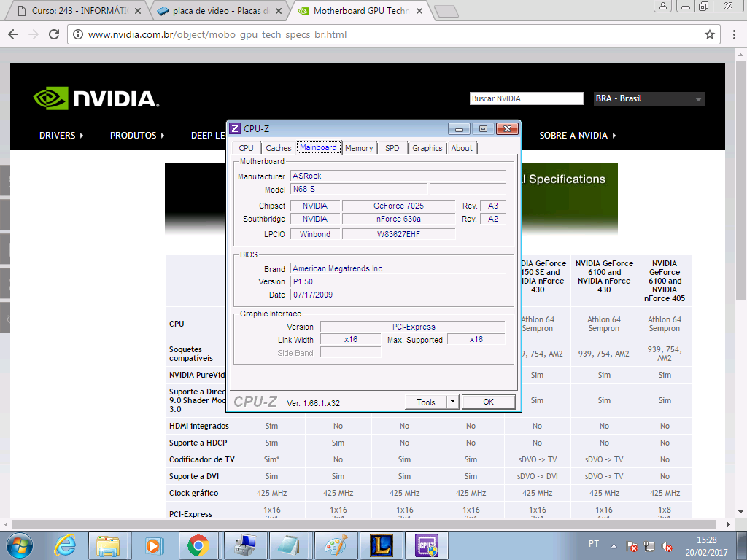
Task: Open the notepad app in the taskbar
Action: [290, 545]
